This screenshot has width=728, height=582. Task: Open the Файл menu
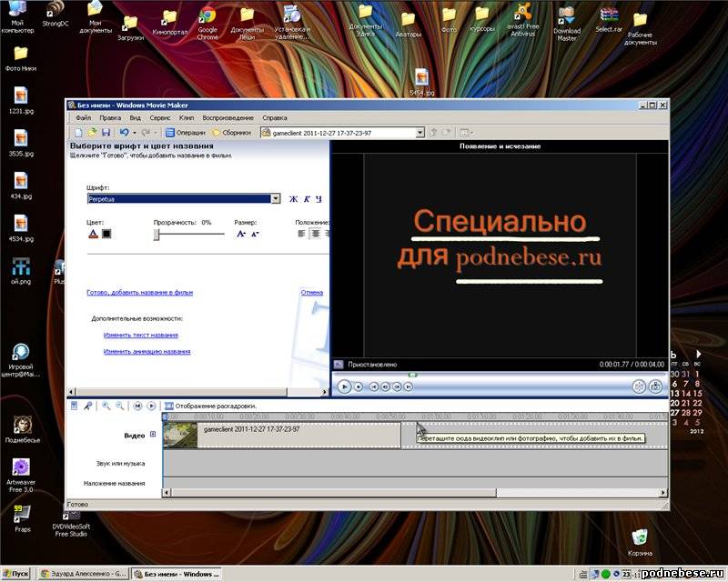[83, 118]
